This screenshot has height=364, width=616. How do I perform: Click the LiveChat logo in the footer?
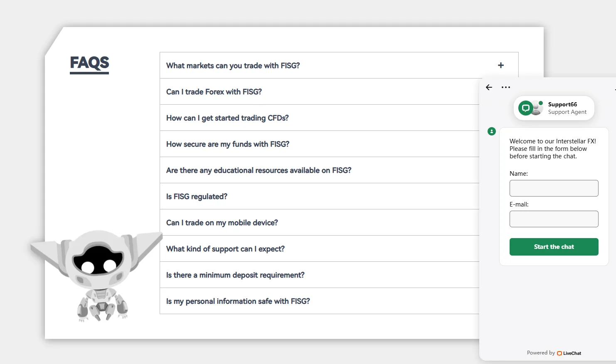(x=569, y=353)
